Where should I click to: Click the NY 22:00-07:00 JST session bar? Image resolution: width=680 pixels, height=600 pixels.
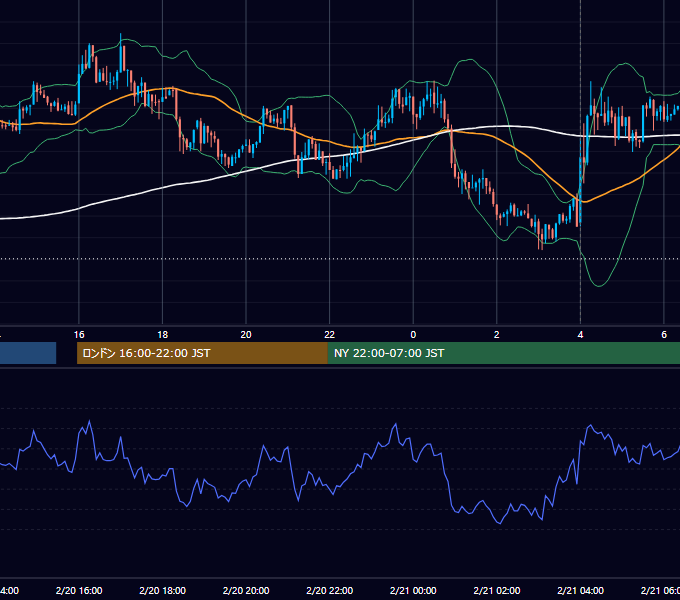coord(503,353)
